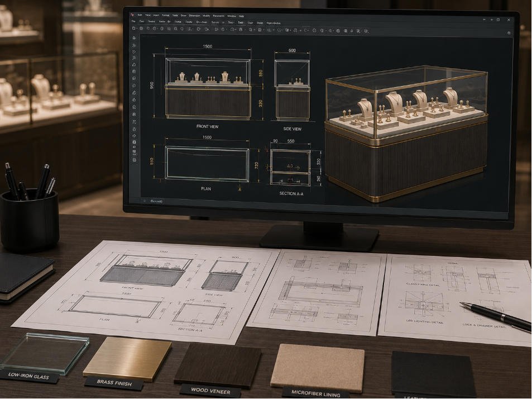Open the Modify menu
The width and height of the screenshot is (532, 399).
[x=207, y=16]
